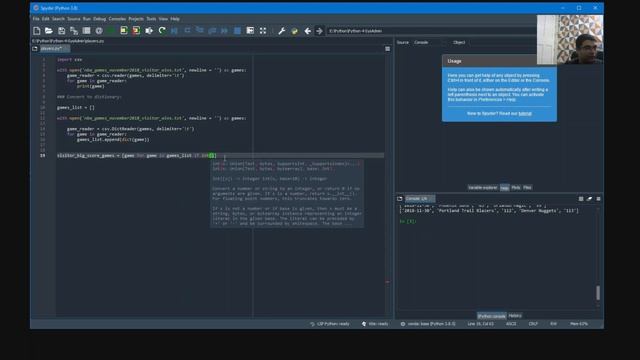Viewport: 640px width, 360px height.
Task: Click Object input field in Help pane
Action: click(x=502, y=42)
